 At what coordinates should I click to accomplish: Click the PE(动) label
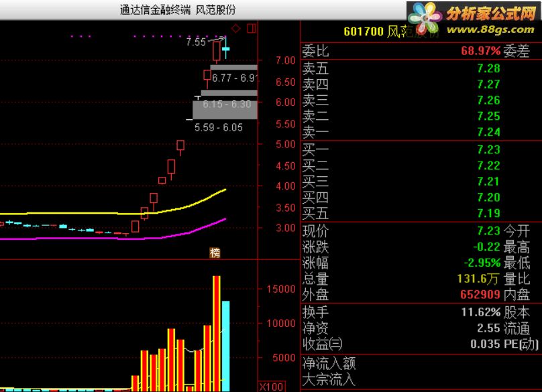pos(521,344)
